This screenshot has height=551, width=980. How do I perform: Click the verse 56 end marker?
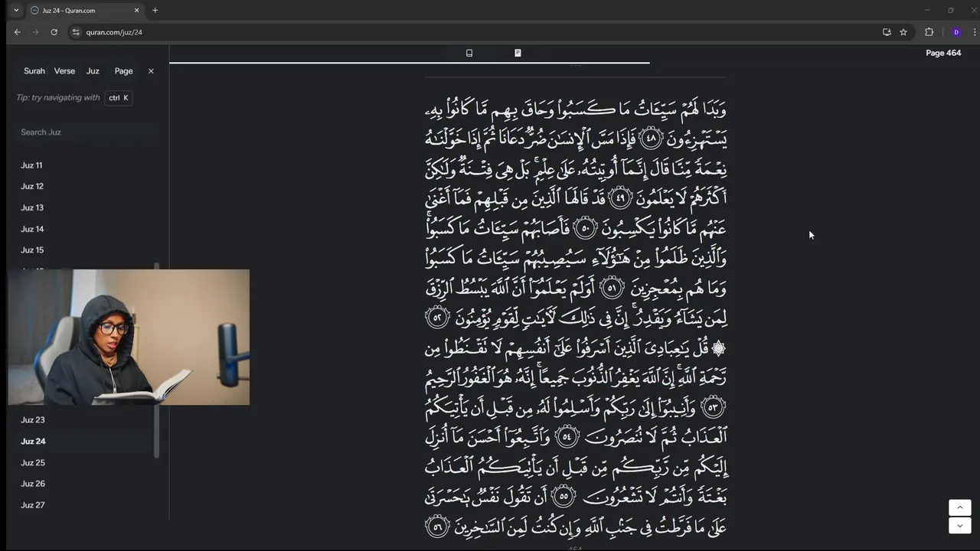tap(438, 527)
